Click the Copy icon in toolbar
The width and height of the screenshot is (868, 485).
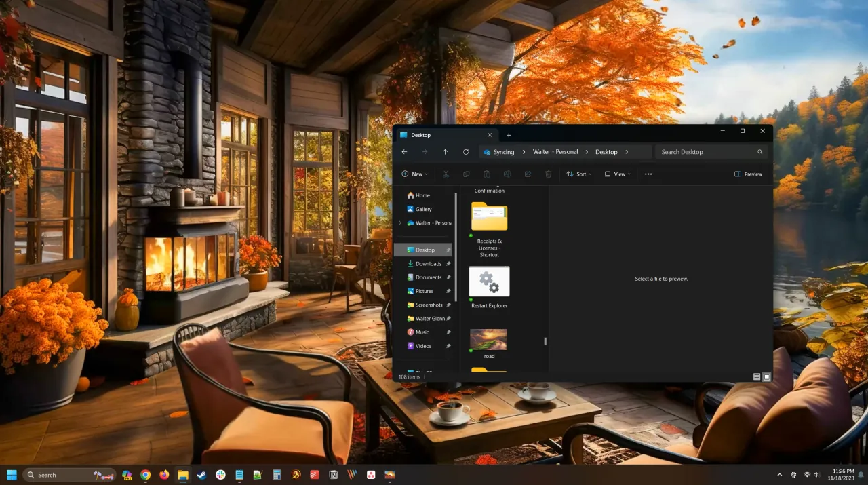[466, 174]
